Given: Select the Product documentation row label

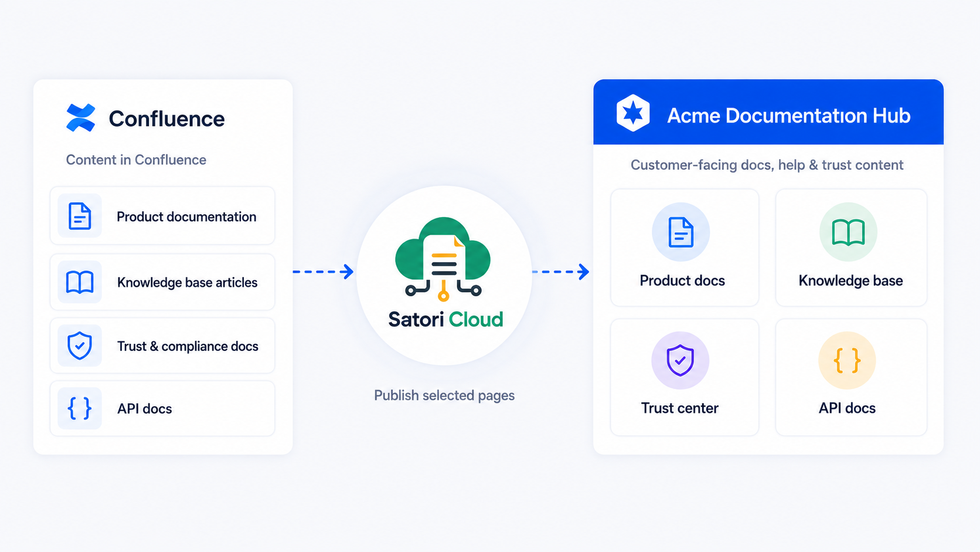Looking at the screenshot, I should [x=186, y=217].
